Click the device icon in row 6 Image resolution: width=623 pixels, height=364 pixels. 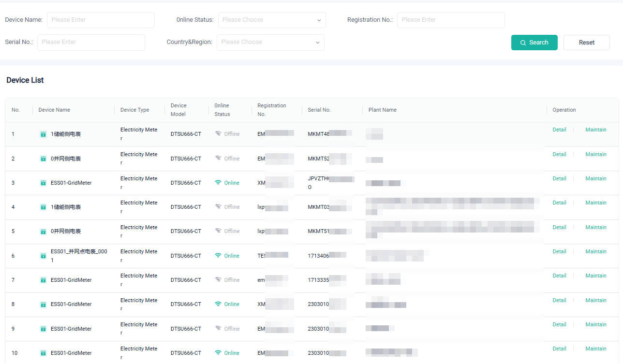coord(43,256)
